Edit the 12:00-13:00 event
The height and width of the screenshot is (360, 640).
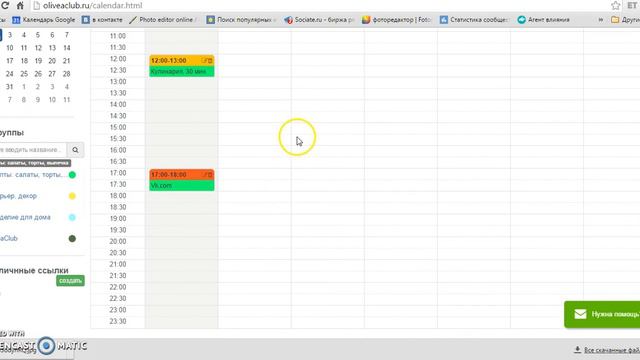click(205, 61)
